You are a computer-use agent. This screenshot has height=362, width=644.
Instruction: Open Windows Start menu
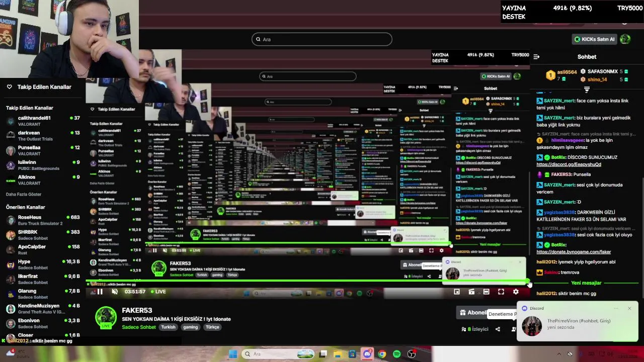[x=232, y=354]
